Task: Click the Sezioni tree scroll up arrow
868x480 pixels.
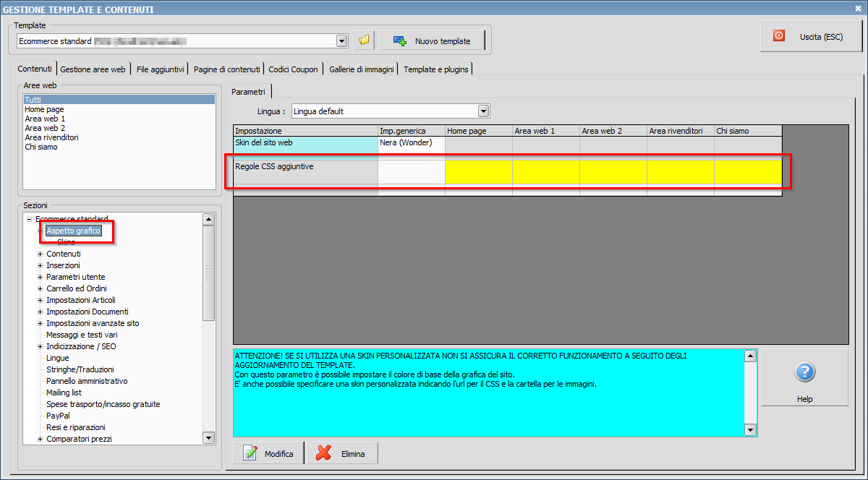Action: [208, 219]
